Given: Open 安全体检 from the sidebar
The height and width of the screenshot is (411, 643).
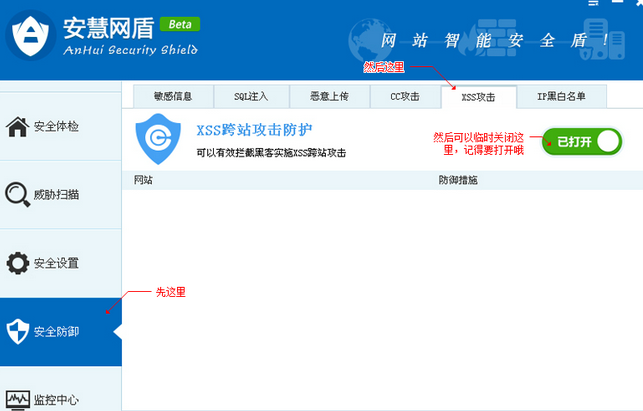Looking at the screenshot, I should click(x=56, y=127).
